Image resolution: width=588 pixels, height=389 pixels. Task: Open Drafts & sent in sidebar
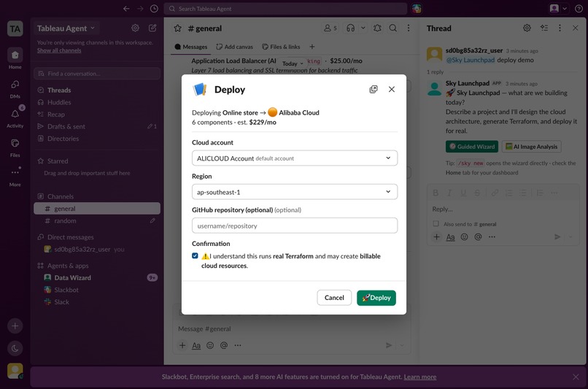97,126
